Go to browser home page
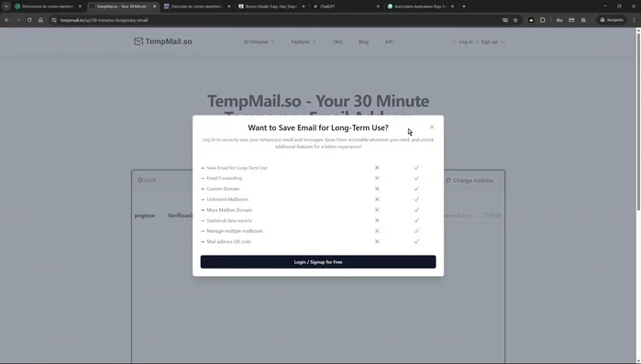The image size is (641, 364). [x=40, y=19]
